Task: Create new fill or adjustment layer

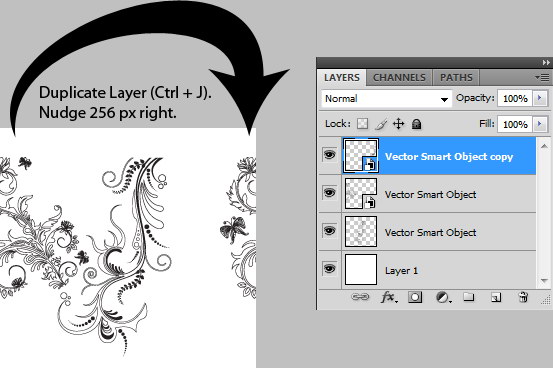Action: [x=443, y=297]
